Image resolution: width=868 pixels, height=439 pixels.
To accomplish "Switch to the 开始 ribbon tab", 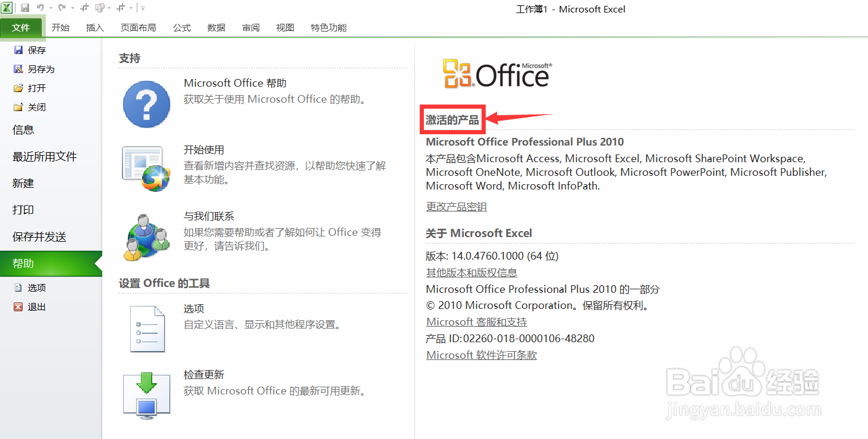I will click(61, 27).
